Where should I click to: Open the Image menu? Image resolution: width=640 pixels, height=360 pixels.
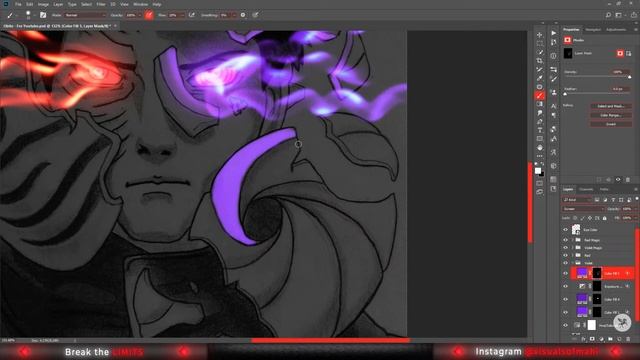tap(43, 4)
